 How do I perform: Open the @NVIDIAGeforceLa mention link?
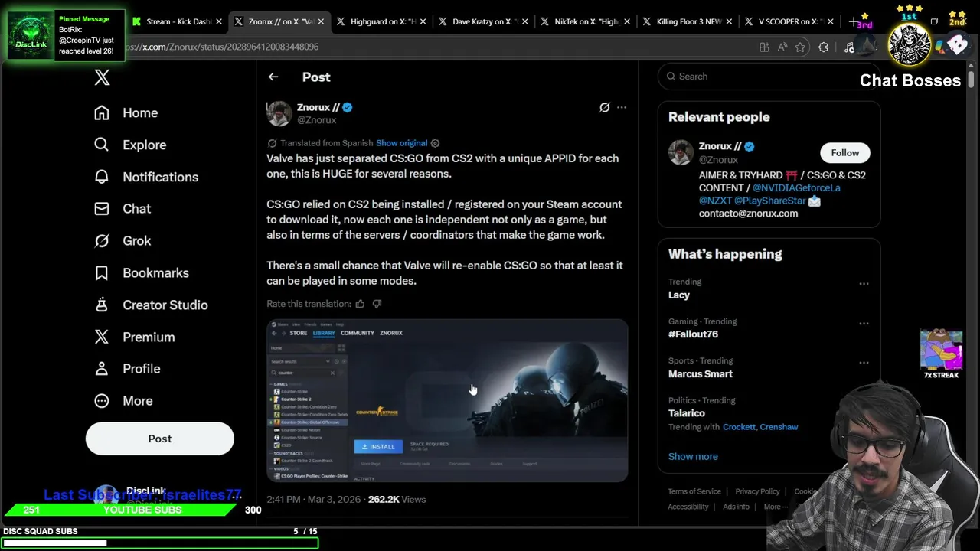(796, 187)
